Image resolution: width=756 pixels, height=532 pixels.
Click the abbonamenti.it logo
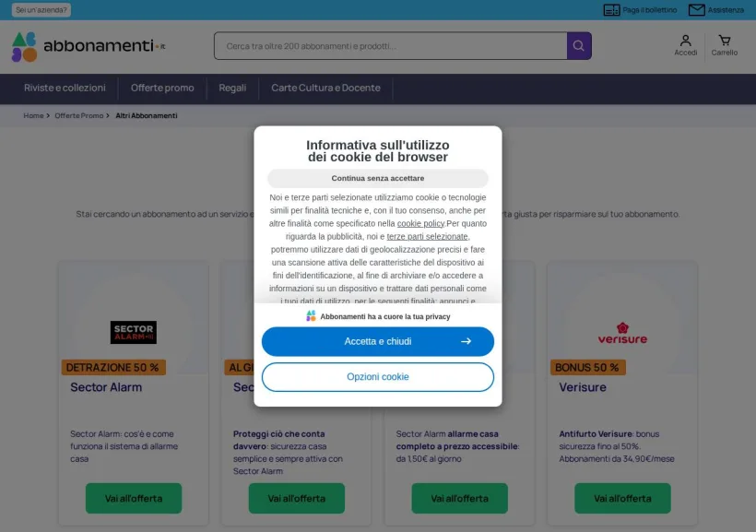[89, 46]
